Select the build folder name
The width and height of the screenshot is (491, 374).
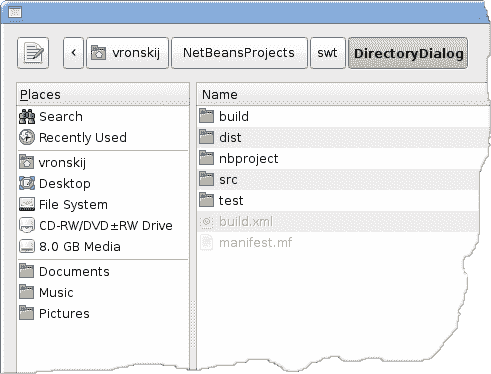(x=234, y=117)
